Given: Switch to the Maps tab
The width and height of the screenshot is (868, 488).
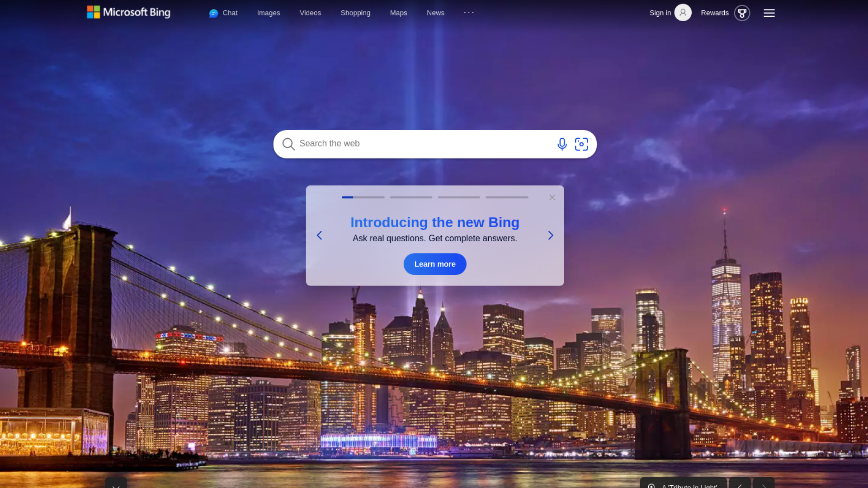Looking at the screenshot, I should point(398,13).
